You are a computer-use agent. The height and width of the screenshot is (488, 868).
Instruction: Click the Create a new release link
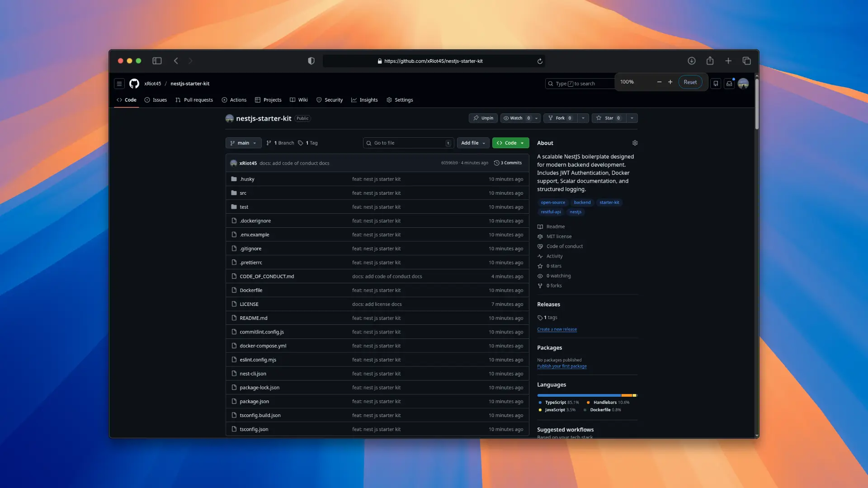557,329
